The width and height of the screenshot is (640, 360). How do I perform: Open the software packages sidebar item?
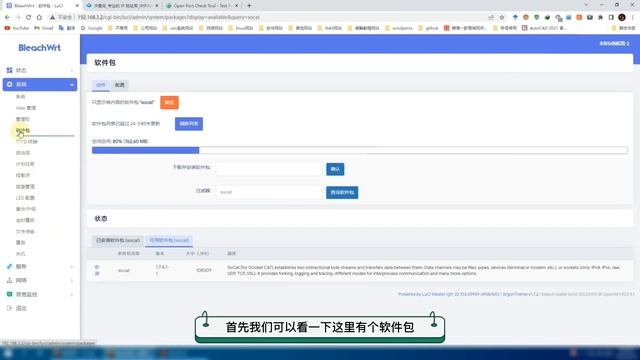(23, 130)
